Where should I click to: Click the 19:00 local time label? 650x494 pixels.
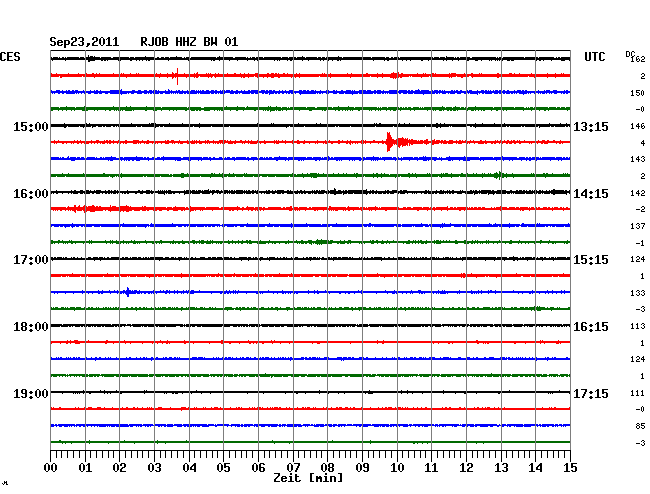coord(31,393)
